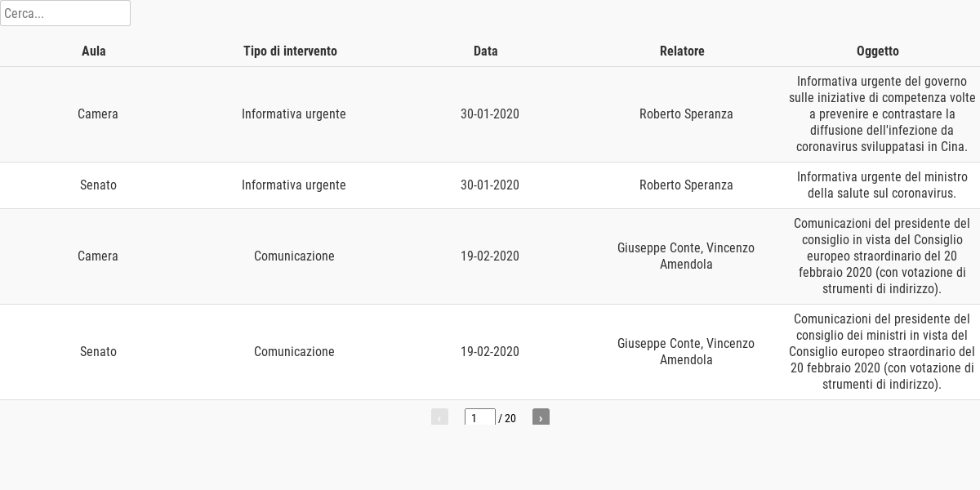Click the previous page arrow

pyautogui.click(x=439, y=417)
